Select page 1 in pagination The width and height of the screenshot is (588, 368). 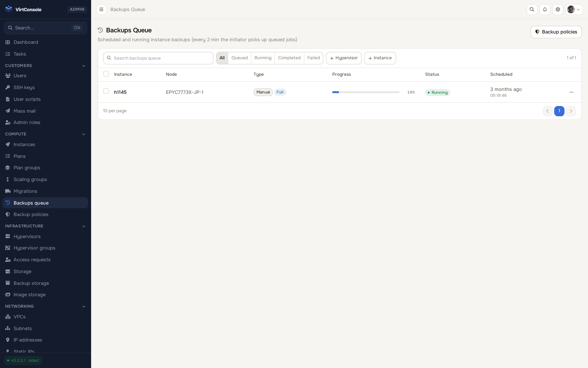pyautogui.click(x=559, y=111)
